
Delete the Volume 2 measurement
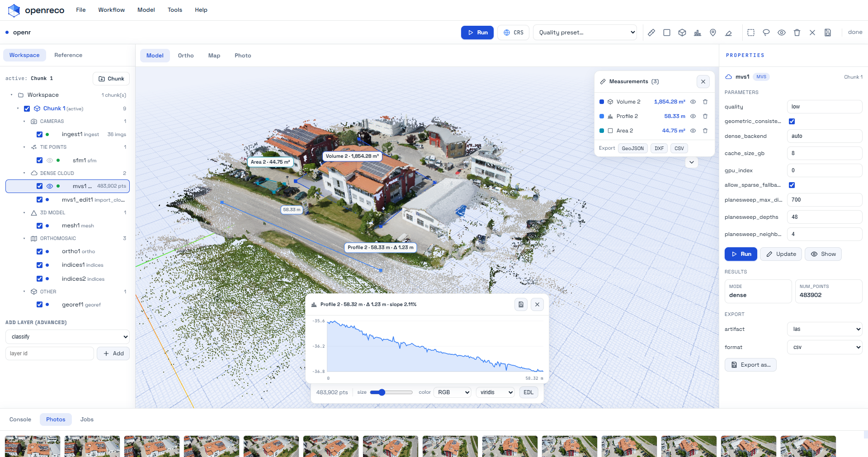pos(705,102)
